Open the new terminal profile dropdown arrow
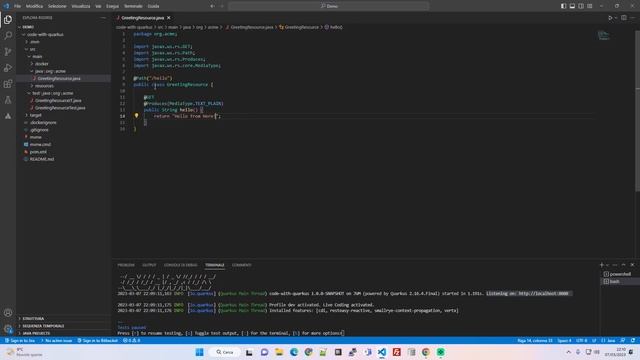This screenshot has height=360, width=640. (x=608, y=265)
